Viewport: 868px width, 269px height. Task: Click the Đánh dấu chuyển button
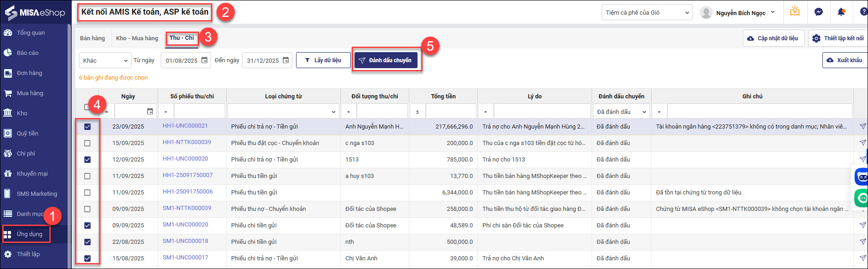[x=386, y=60]
